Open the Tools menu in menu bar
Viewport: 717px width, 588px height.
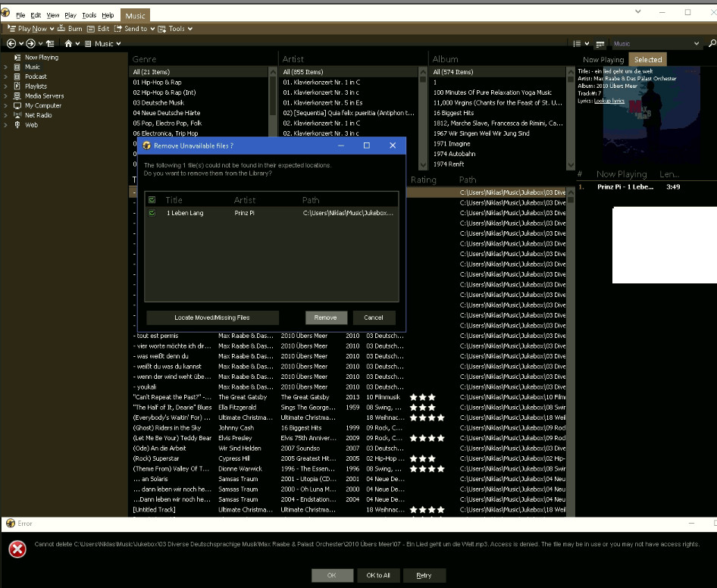click(89, 15)
